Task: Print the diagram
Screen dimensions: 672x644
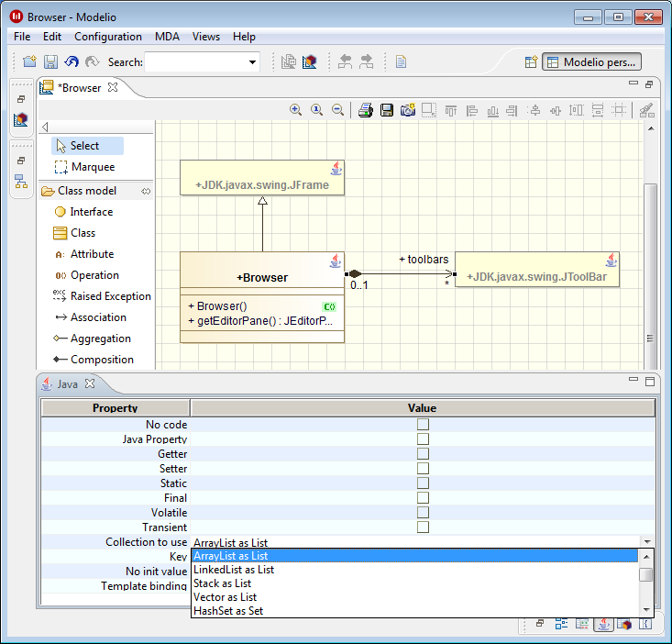Action: (366, 110)
